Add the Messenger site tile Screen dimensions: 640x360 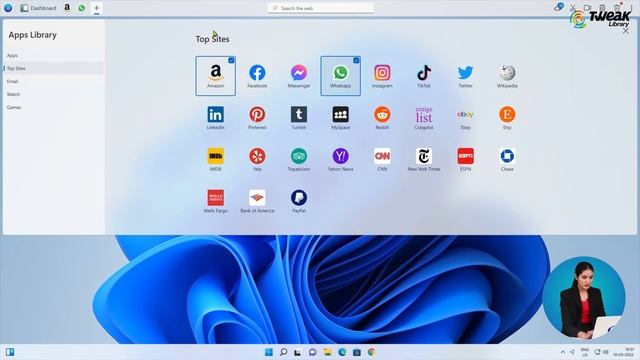click(299, 76)
